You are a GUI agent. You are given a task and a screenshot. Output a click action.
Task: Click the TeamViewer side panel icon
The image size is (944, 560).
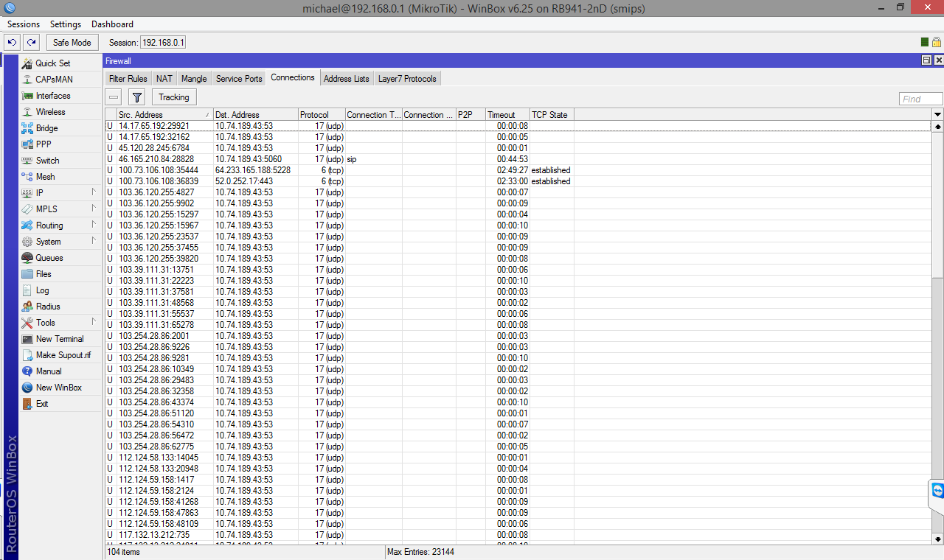point(937,491)
